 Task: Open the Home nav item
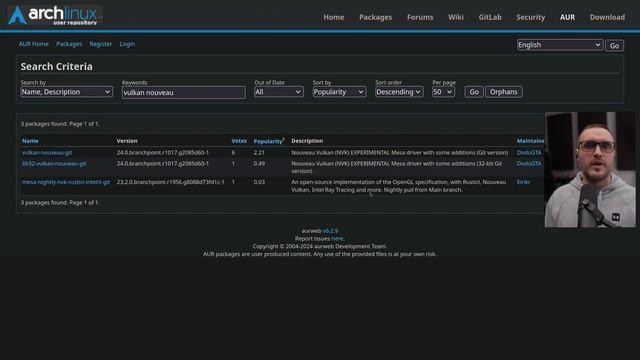(x=333, y=17)
